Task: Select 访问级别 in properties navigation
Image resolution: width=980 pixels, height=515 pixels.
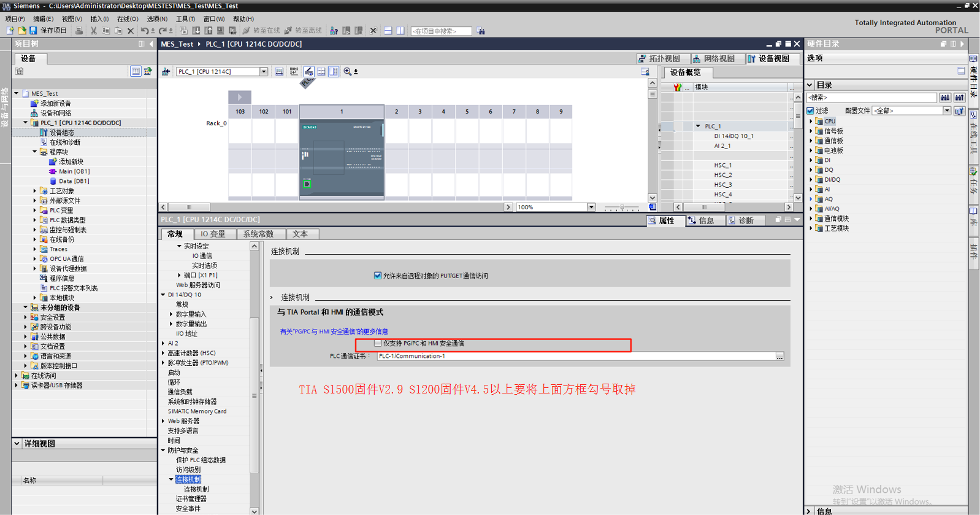Action: [x=188, y=470]
